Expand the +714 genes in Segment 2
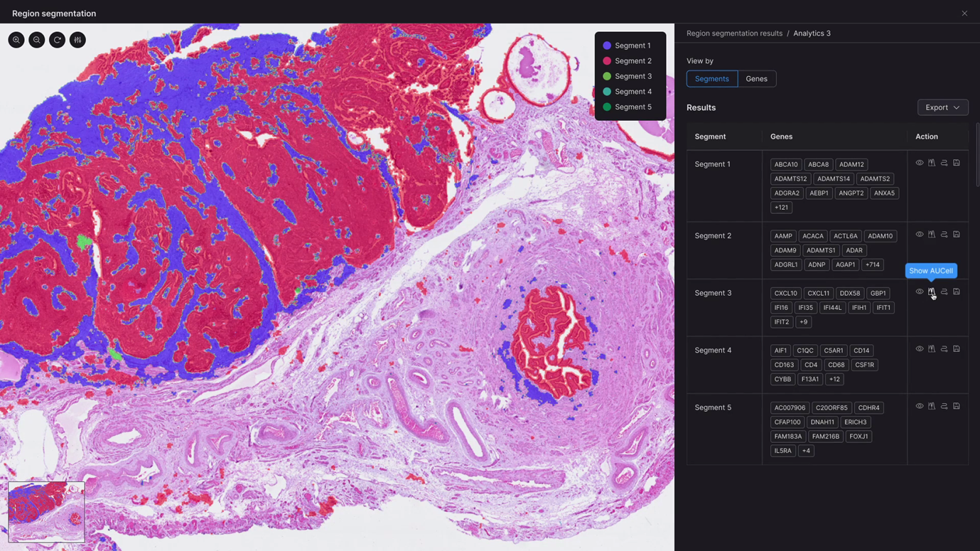 tap(872, 264)
